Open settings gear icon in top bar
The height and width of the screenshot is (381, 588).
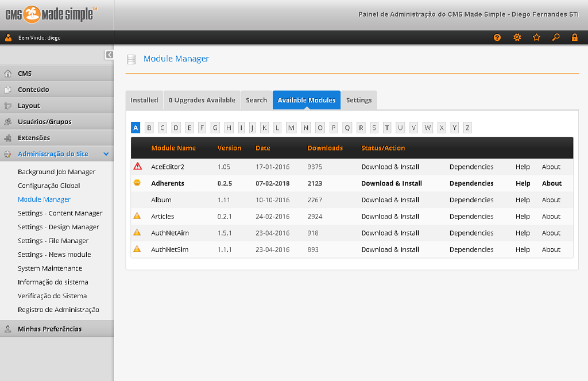[x=517, y=37]
